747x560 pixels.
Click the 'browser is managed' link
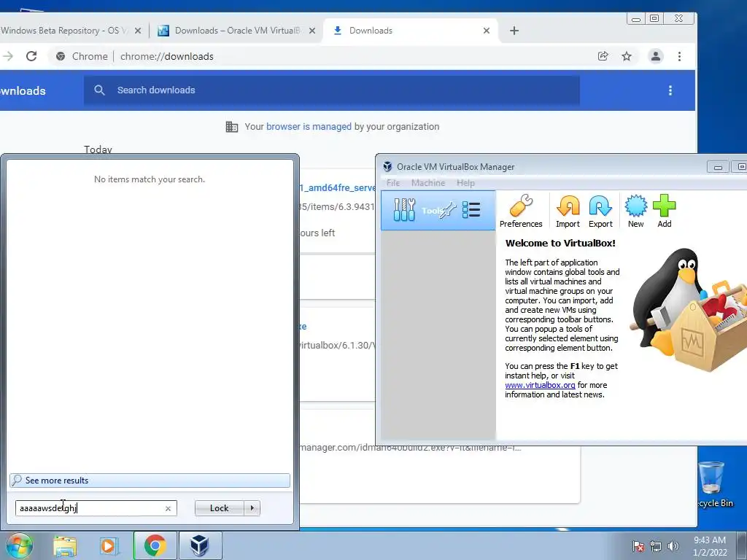tap(309, 127)
